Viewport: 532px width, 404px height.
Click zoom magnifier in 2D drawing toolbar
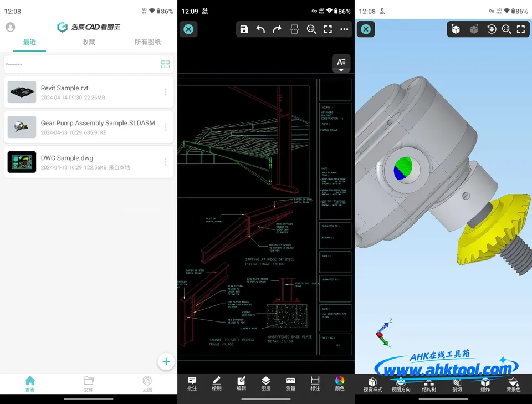click(x=311, y=29)
